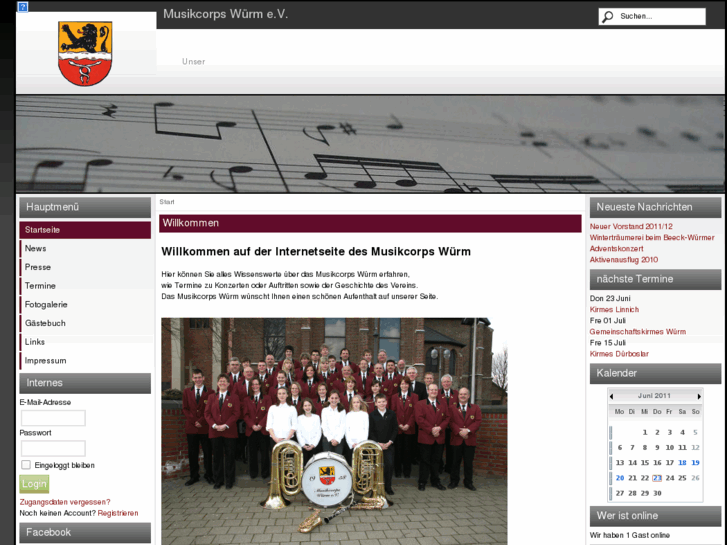Open news Neuer Vorstand 2011/12

(x=631, y=226)
